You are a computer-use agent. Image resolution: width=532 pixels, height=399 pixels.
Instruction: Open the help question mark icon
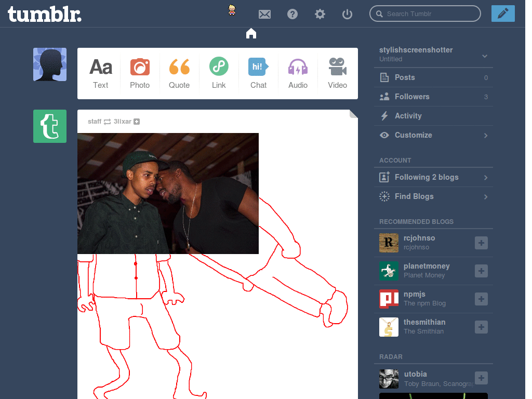point(292,14)
